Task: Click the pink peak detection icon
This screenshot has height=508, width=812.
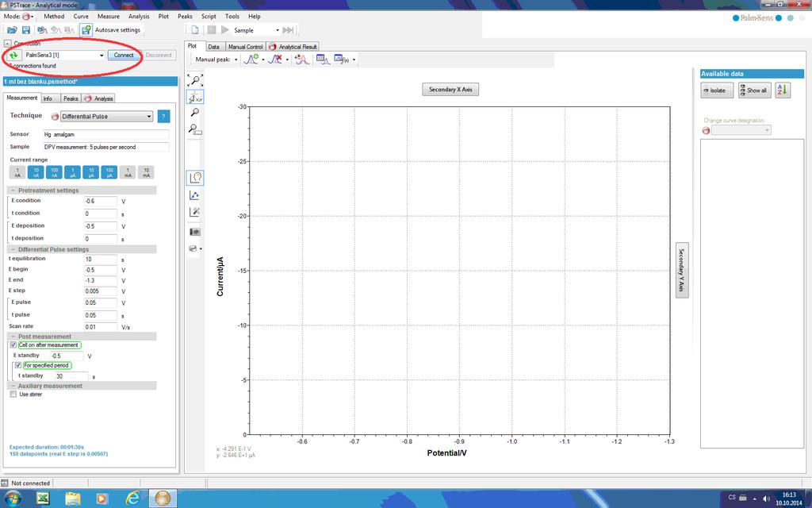Action: [301, 60]
